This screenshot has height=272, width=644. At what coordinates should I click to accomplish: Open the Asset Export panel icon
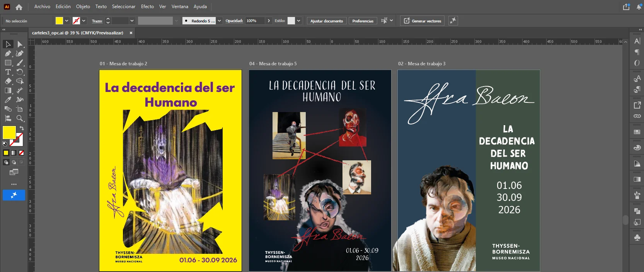coord(637,105)
